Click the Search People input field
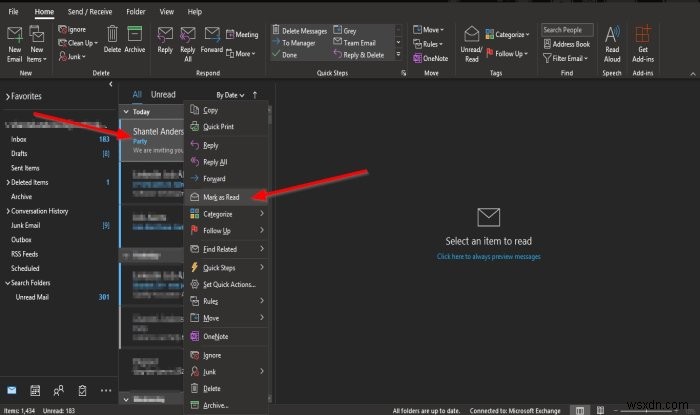This screenshot has height=415, width=700. (566, 30)
